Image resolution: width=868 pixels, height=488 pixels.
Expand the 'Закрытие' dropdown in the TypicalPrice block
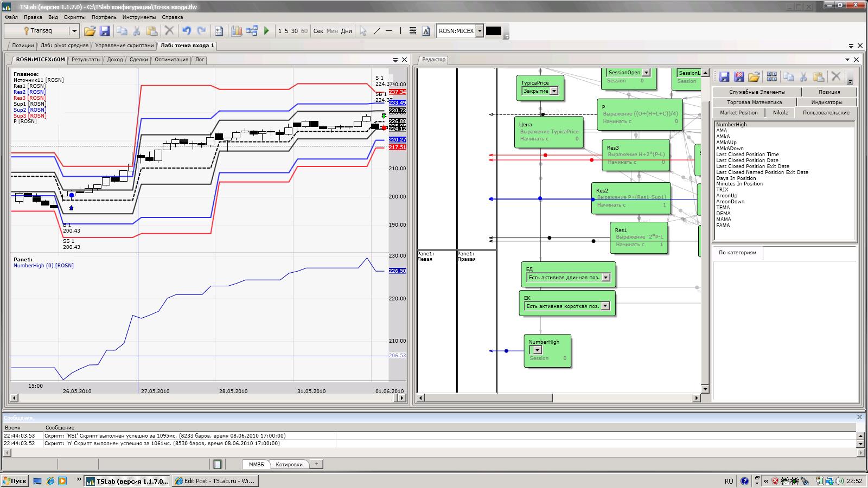554,91
